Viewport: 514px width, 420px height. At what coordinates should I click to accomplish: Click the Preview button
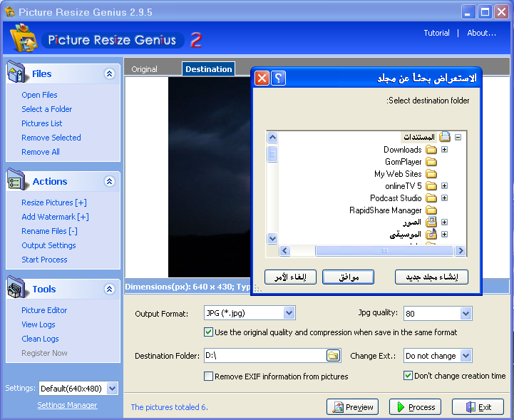[352, 407]
